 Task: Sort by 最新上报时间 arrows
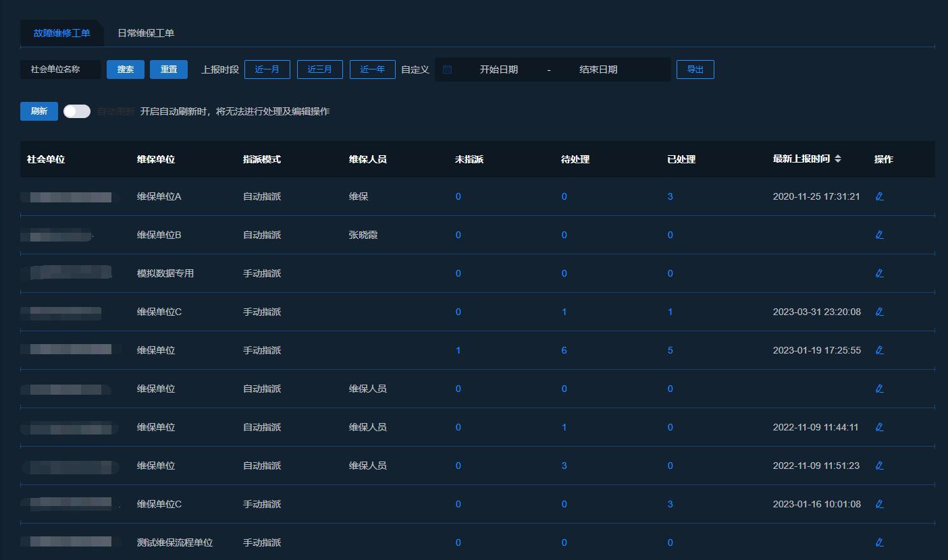point(838,159)
